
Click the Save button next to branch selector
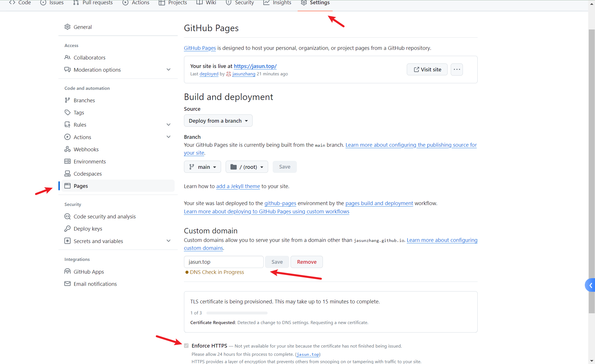tap(285, 167)
